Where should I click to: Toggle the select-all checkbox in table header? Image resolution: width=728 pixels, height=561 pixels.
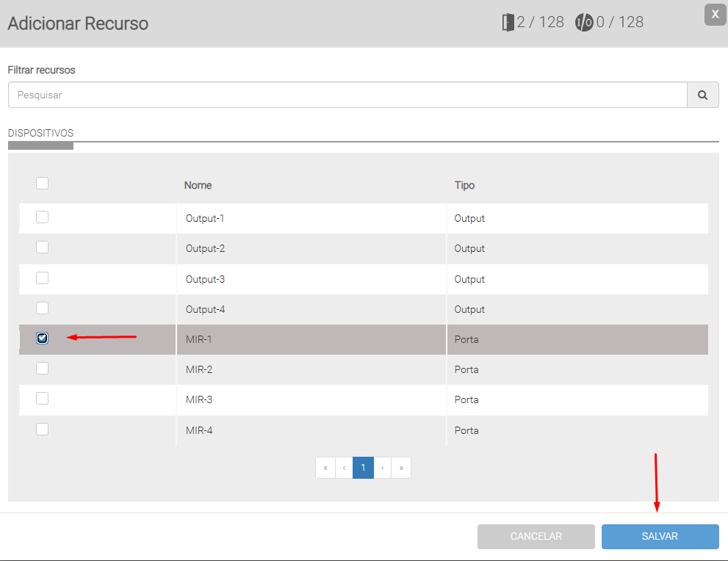[x=43, y=184]
